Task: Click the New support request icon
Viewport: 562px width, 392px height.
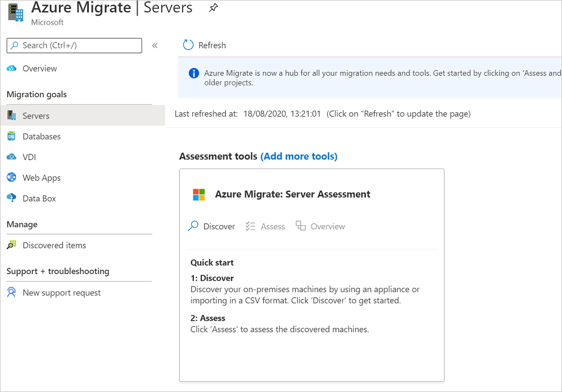Action: [12, 293]
